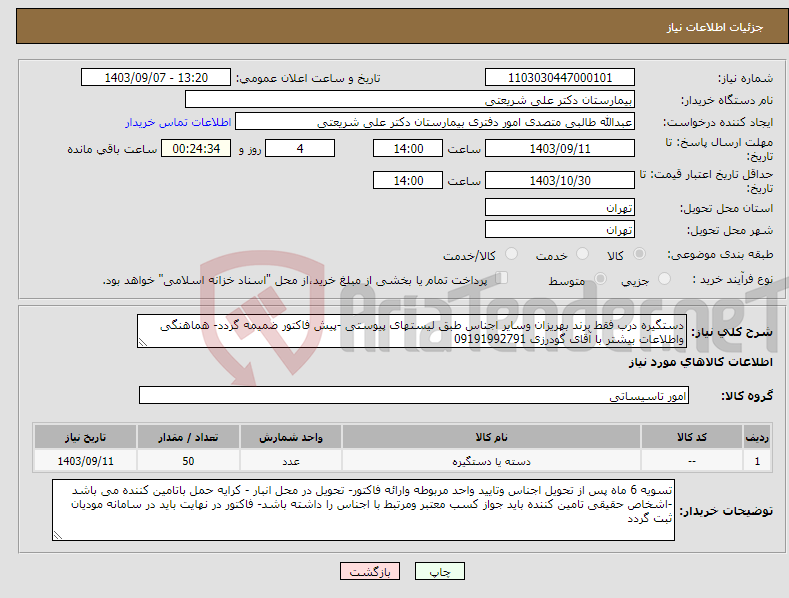Click the requester field عبدالله طالبی
The image size is (789, 598).
coord(435,122)
